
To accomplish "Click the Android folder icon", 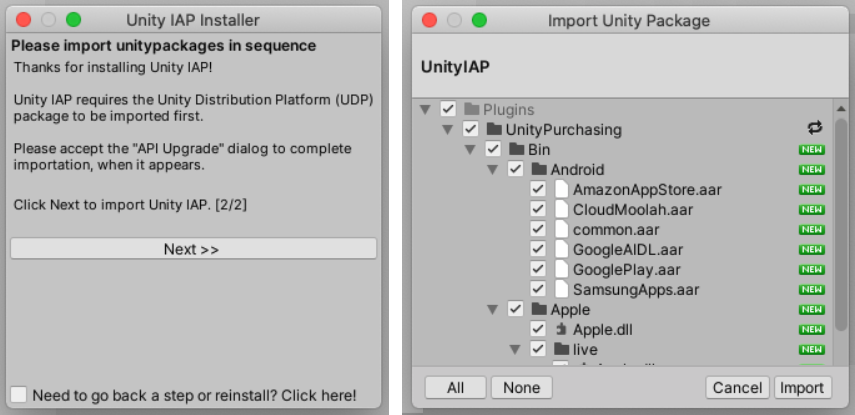I will point(539,170).
